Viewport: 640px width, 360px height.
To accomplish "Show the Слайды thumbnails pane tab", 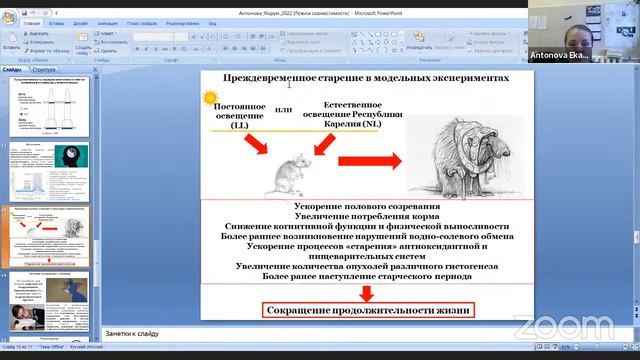I will [x=12, y=69].
